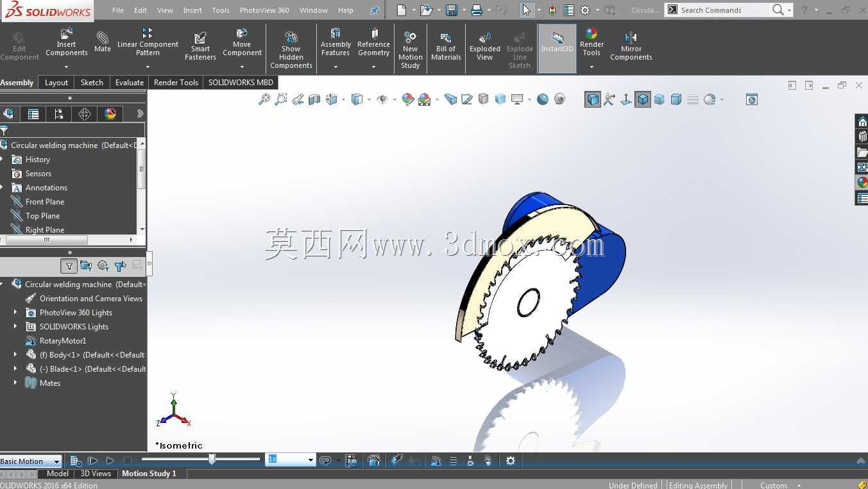Select Front Plane in feature tree
Screen dimensions: 868x489
click(44, 201)
